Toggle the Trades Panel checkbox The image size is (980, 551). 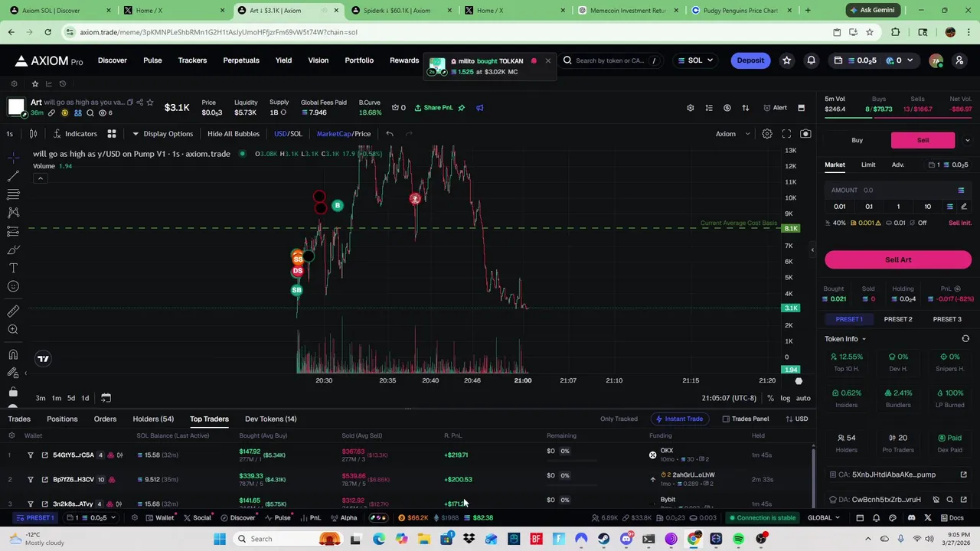(746, 419)
